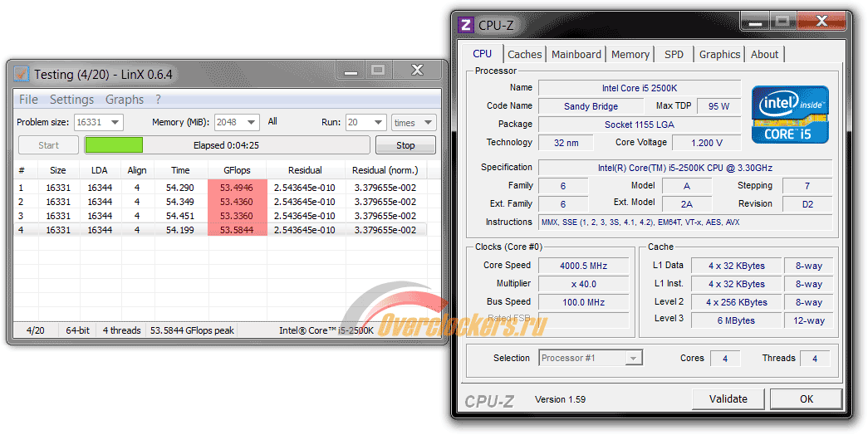Viewport: 868px width, 435px height.
Task: Click the Intel Core i5 inside badge
Action: tap(790, 115)
